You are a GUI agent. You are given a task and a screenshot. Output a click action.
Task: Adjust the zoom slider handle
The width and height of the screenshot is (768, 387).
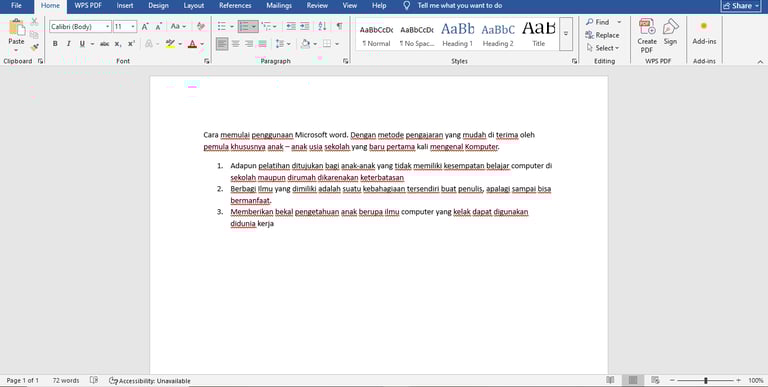point(706,380)
